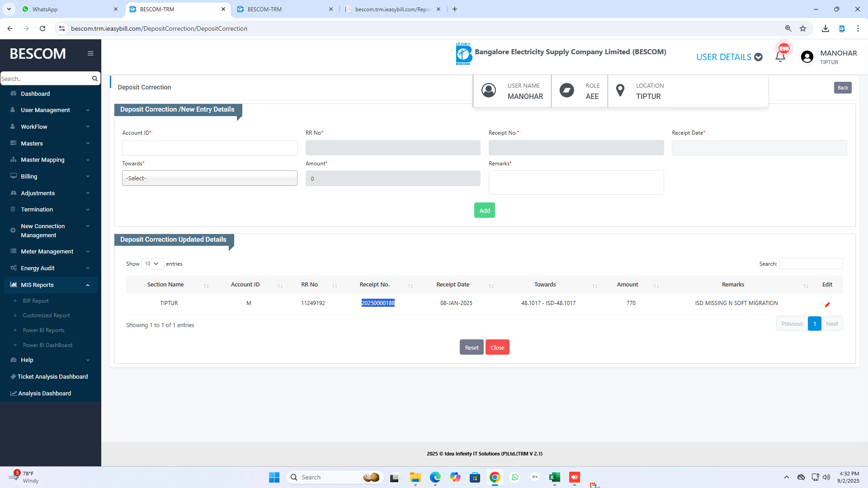Open the Towards -Select- dropdown
The width and height of the screenshot is (868, 488).
(209, 178)
